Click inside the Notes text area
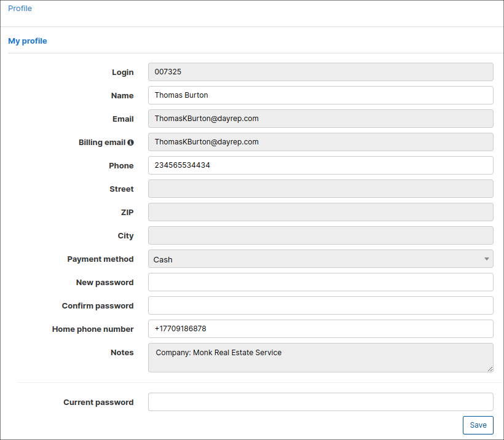Image resolution: width=504 pixels, height=440 pixels. pyautogui.click(x=320, y=358)
